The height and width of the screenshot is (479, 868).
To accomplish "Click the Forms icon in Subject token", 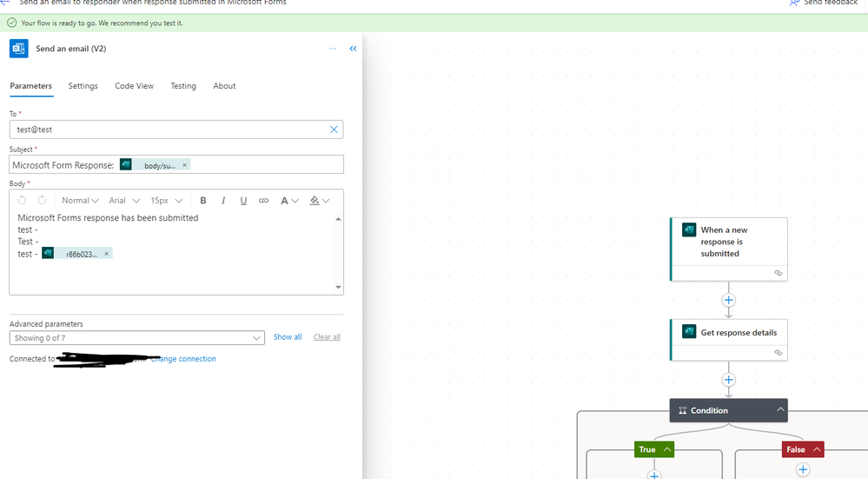I will 126,164.
